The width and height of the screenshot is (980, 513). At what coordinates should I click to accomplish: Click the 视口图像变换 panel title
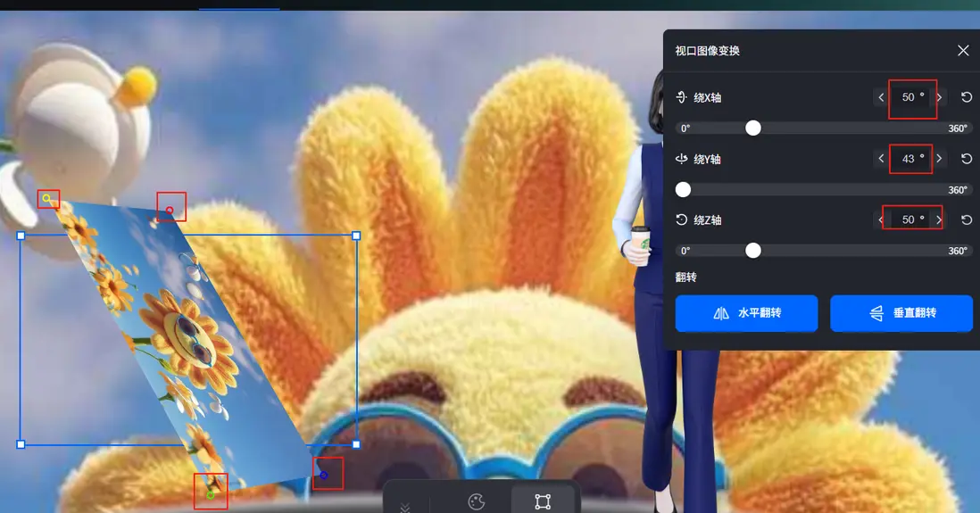[708, 51]
